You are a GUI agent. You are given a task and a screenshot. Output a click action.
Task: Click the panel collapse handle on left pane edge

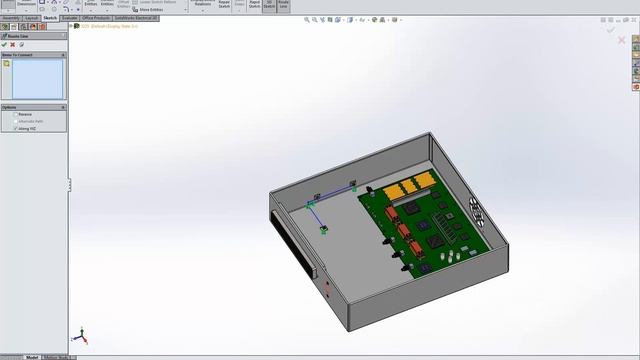pos(69,185)
